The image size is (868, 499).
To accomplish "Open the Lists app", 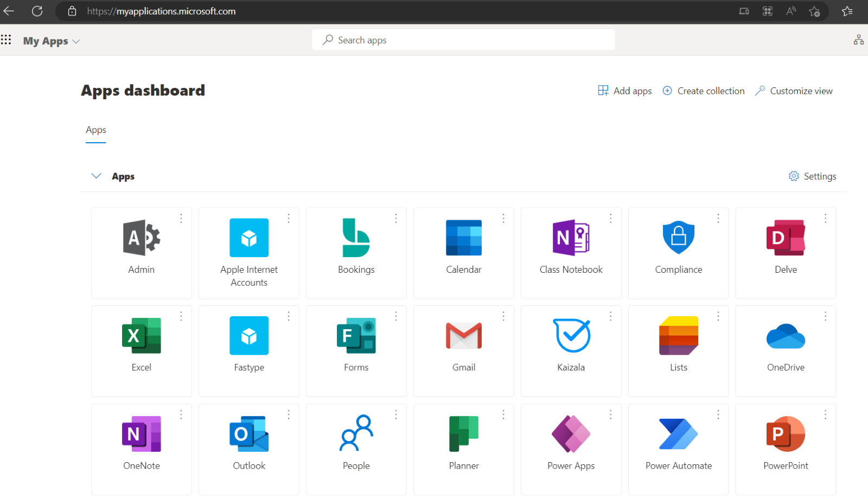I will coord(679,336).
